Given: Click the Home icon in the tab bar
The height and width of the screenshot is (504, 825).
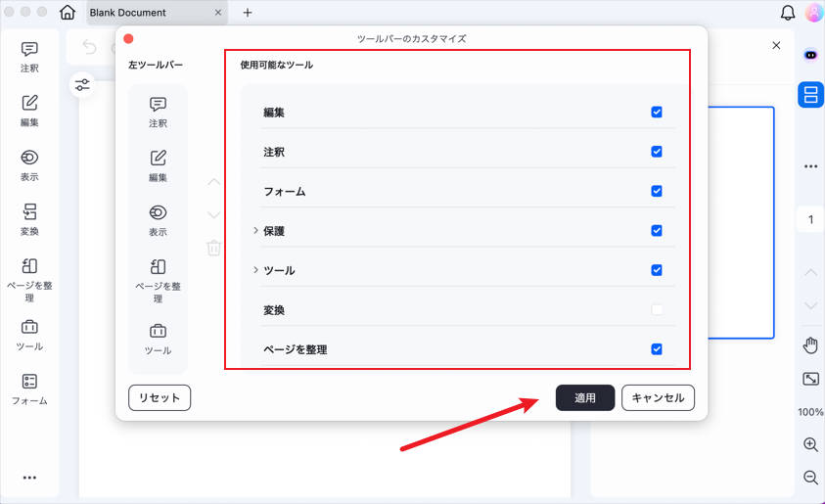Looking at the screenshot, I should pos(67,13).
